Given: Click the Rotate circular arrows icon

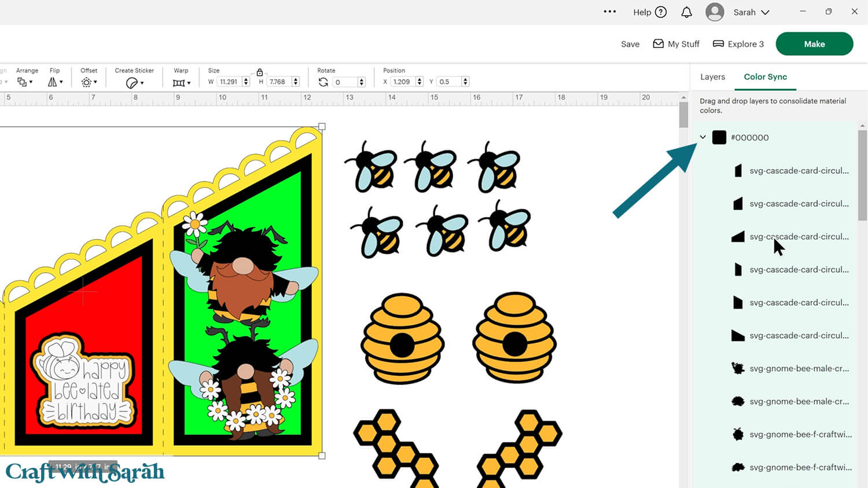Looking at the screenshot, I should coord(323,82).
